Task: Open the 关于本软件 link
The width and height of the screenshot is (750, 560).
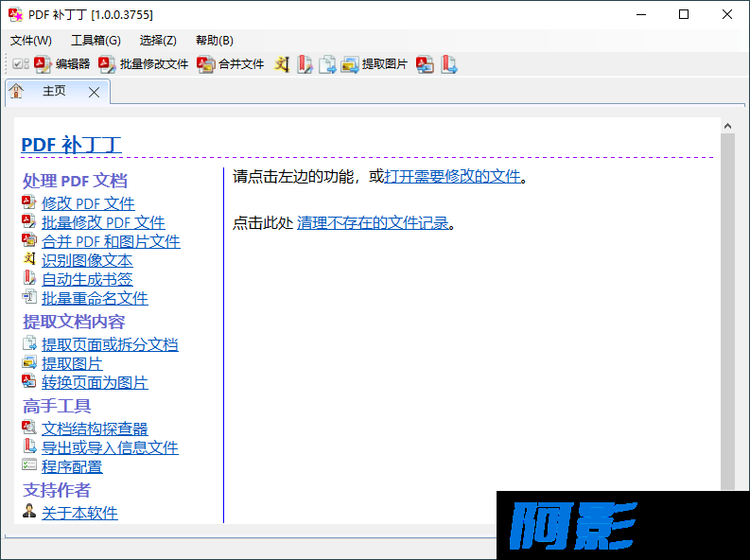Action: 79,513
